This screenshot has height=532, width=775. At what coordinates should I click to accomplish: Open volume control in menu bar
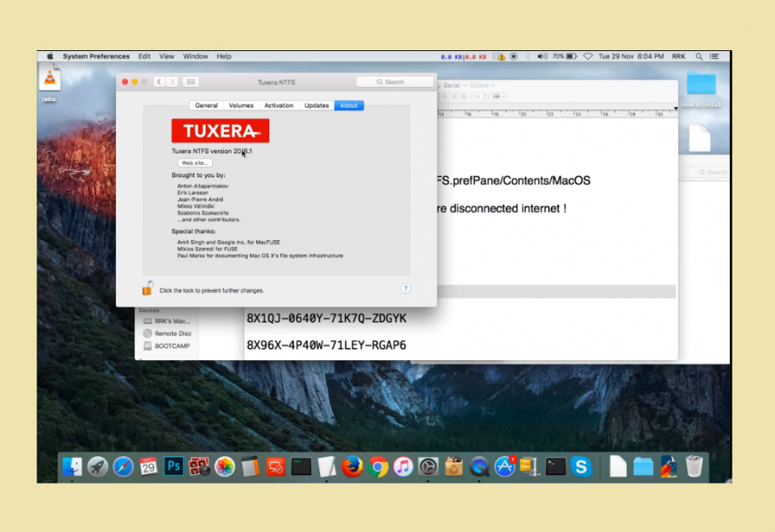point(542,56)
